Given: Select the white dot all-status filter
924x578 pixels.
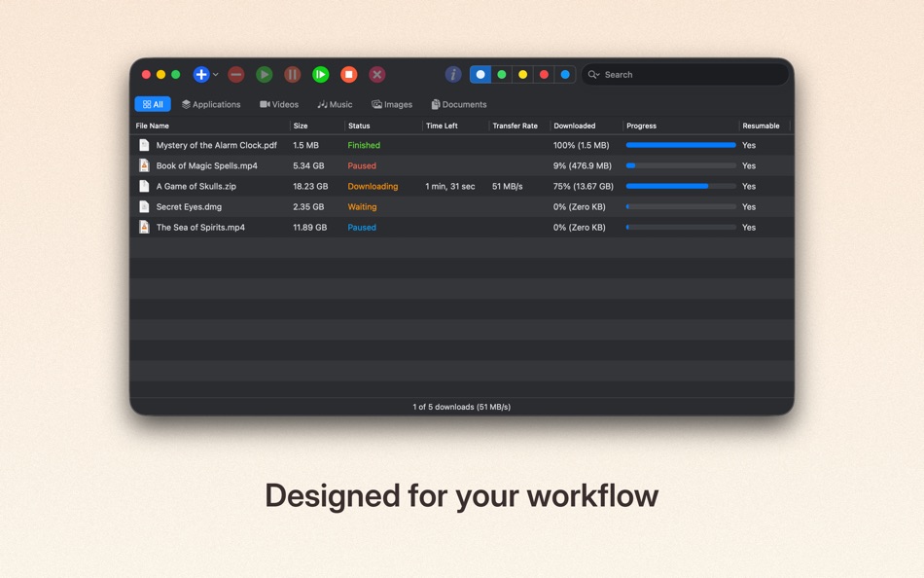Looking at the screenshot, I should click(x=480, y=74).
